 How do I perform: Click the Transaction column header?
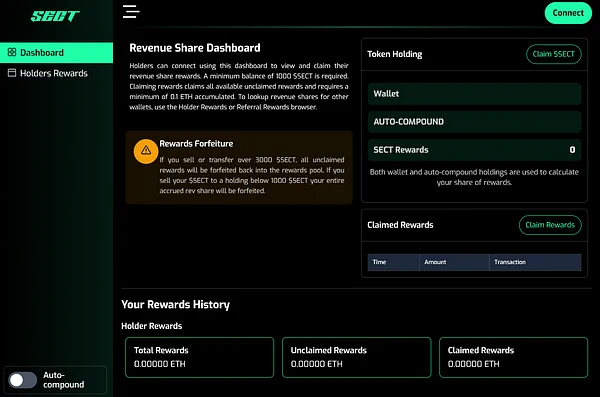(x=535, y=262)
